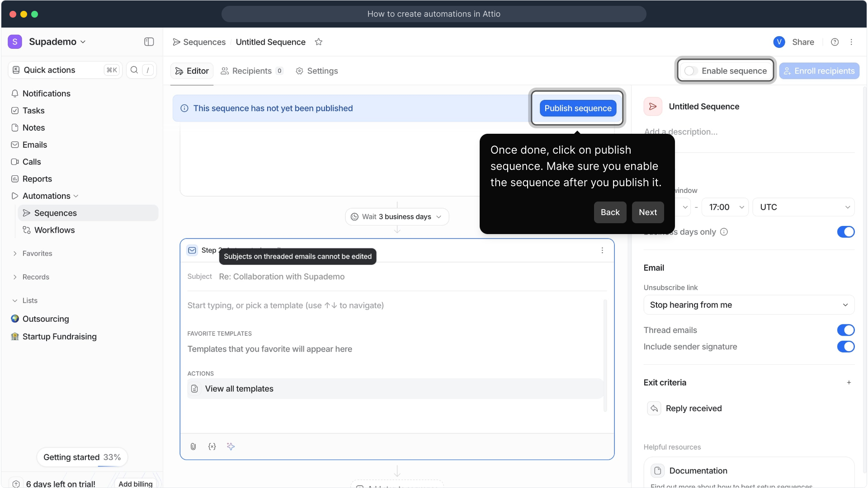Open Notes in the sidebar
This screenshot has height=488, width=868.
[33, 128]
